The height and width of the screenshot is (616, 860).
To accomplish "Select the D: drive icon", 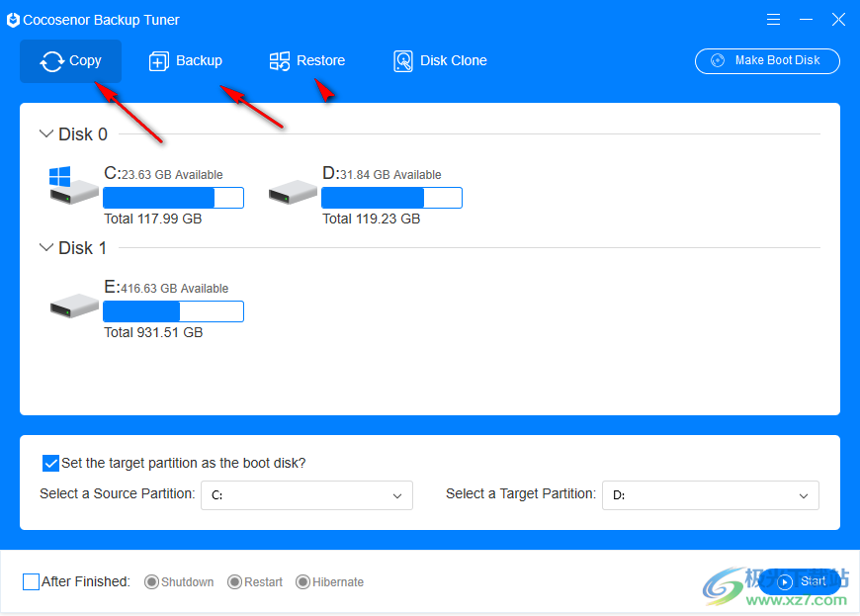I will tap(293, 192).
